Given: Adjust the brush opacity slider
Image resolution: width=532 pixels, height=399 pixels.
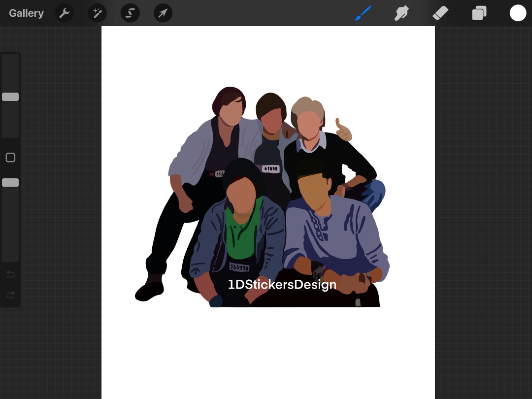Looking at the screenshot, I should [10, 182].
